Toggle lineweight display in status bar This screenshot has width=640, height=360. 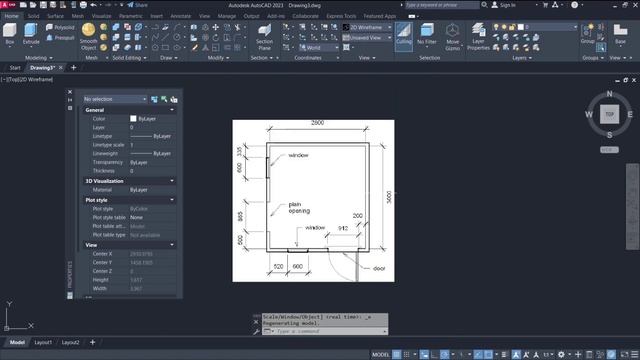[x=504, y=355]
